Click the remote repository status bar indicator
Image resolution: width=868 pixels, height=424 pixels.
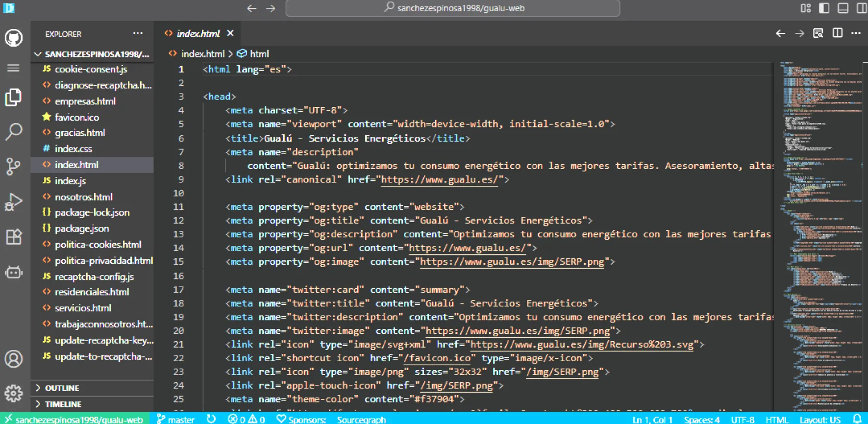coord(74,419)
